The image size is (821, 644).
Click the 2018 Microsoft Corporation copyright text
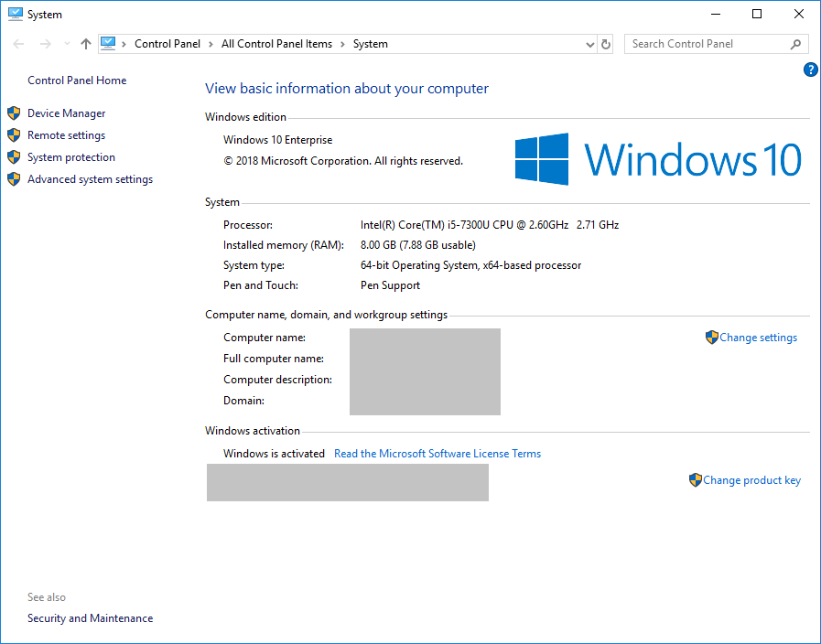[343, 161]
